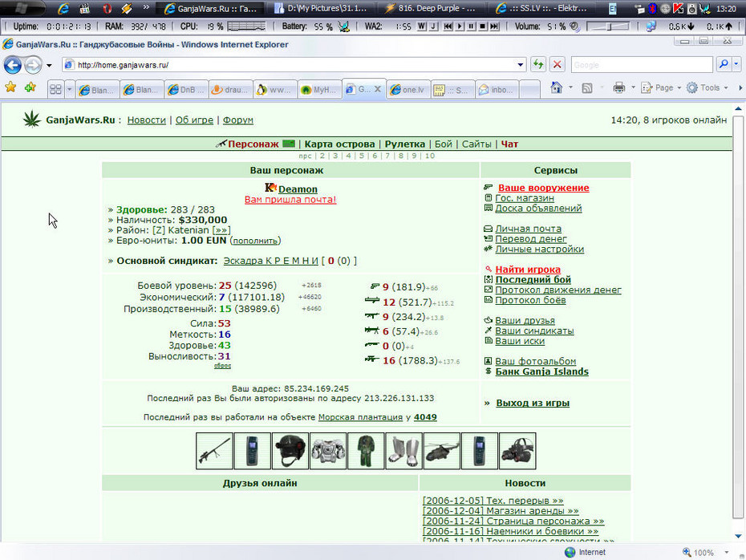This screenshot has width=746, height=560.
Task: Click the Print toolbar icon
Action: coord(619,88)
